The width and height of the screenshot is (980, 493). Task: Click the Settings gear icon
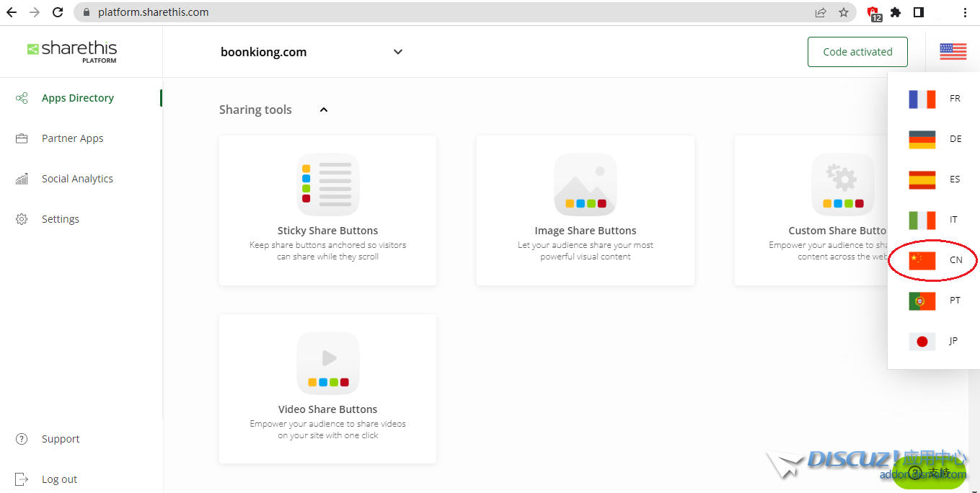pyautogui.click(x=22, y=219)
